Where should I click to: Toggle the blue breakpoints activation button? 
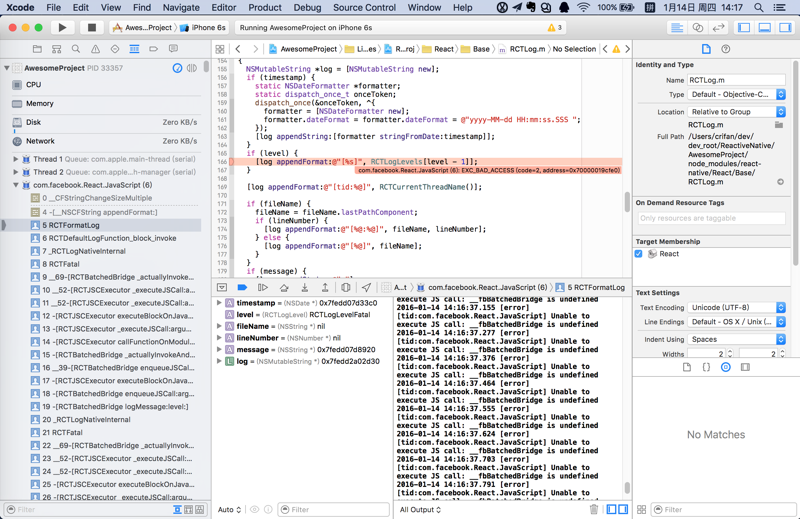(242, 288)
